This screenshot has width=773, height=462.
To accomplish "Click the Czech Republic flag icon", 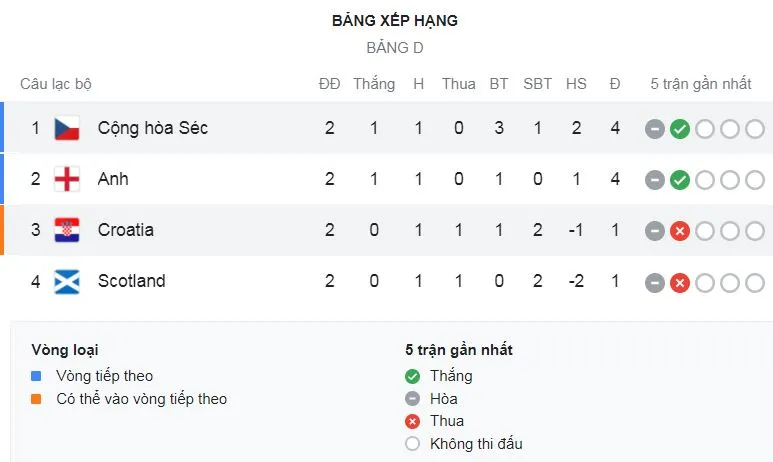I will click(x=67, y=128).
